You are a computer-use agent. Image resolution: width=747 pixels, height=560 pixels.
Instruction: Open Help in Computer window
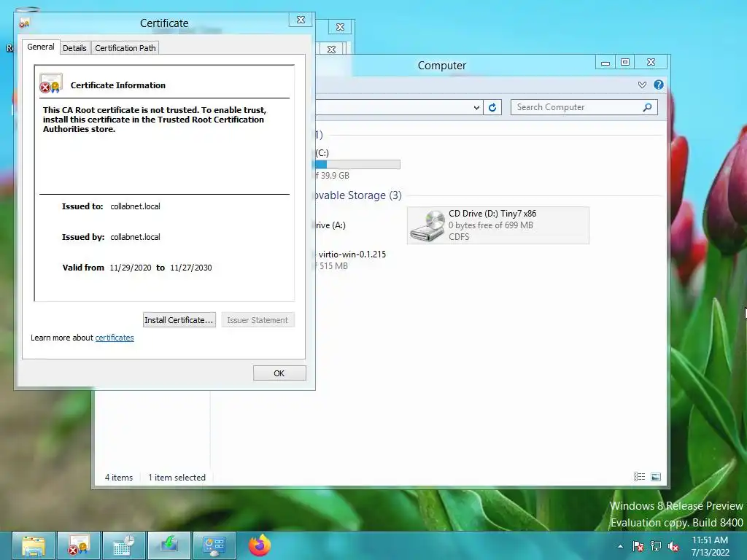pyautogui.click(x=659, y=85)
